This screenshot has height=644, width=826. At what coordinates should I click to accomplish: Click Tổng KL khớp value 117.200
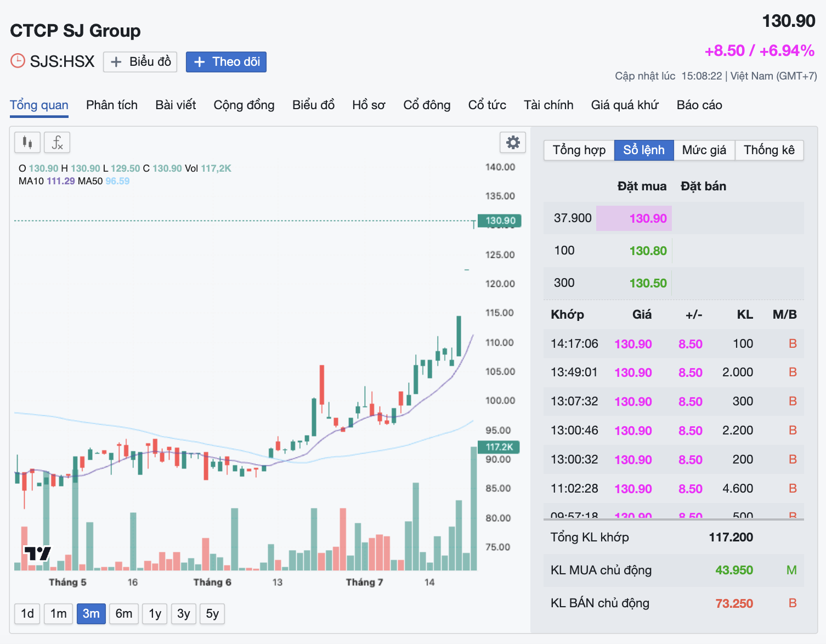(x=731, y=538)
